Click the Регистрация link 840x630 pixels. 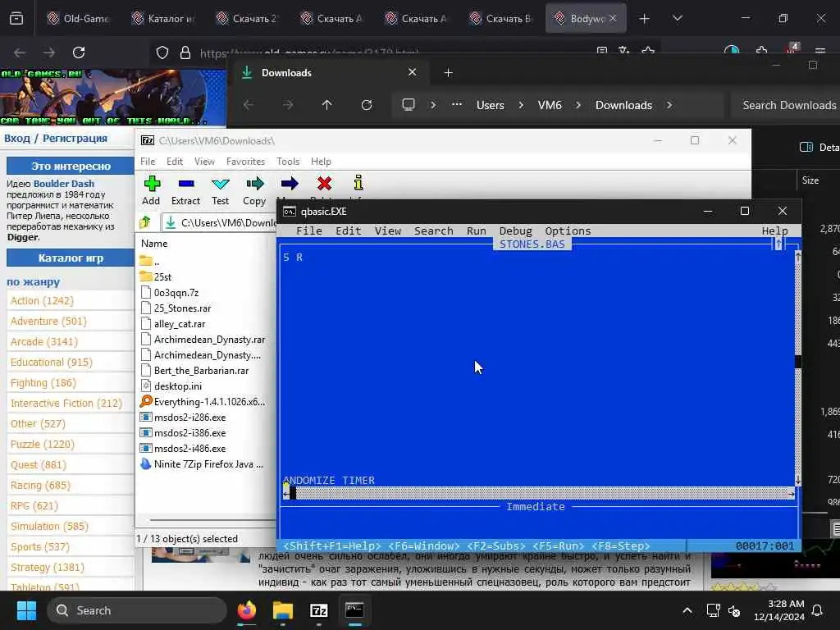tap(75, 138)
